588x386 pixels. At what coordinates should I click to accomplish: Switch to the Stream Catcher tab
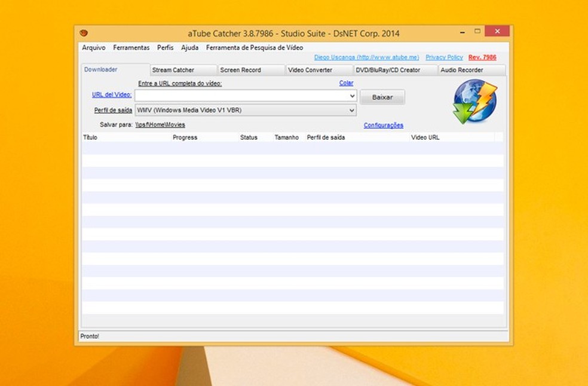click(173, 70)
